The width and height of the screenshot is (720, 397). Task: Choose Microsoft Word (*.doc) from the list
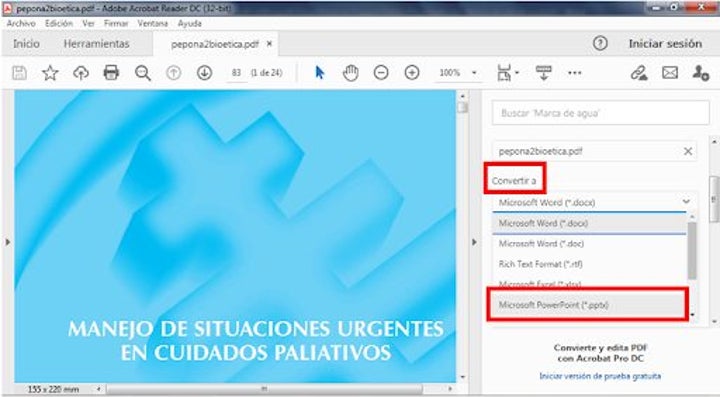589,244
